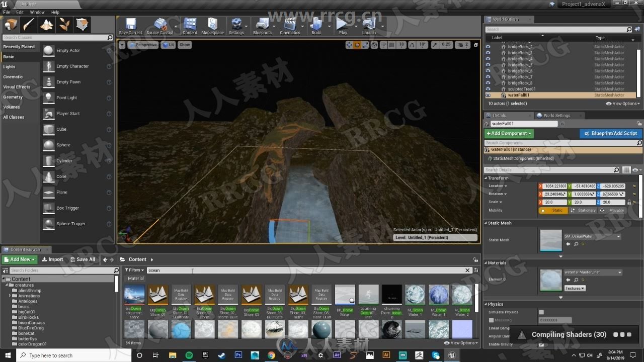Open Content Browser View Options dropdown
This screenshot has width=644, height=362.
[461, 343]
